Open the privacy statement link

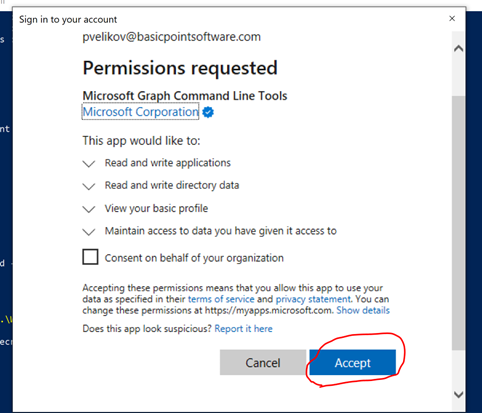coord(313,299)
